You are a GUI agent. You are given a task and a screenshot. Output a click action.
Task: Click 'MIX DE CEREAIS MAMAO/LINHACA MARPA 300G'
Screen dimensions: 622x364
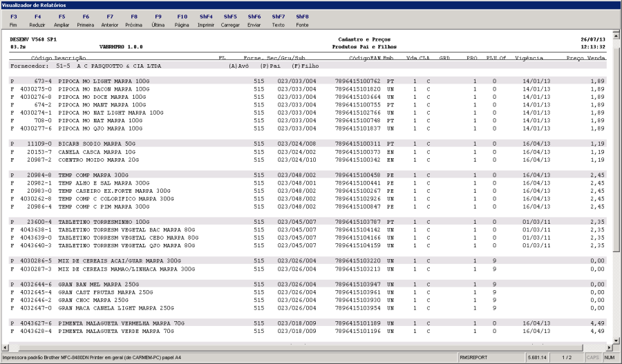coord(126,269)
